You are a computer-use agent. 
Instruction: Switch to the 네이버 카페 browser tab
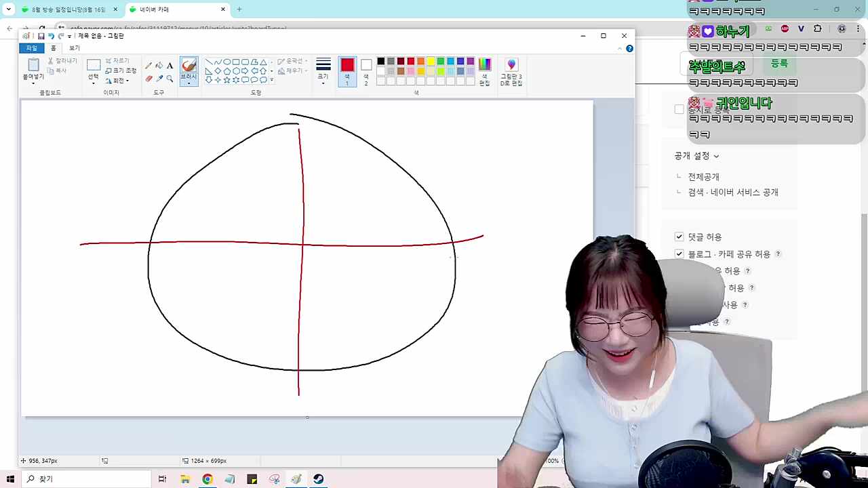pyautogui.click(x=178, y=9)
